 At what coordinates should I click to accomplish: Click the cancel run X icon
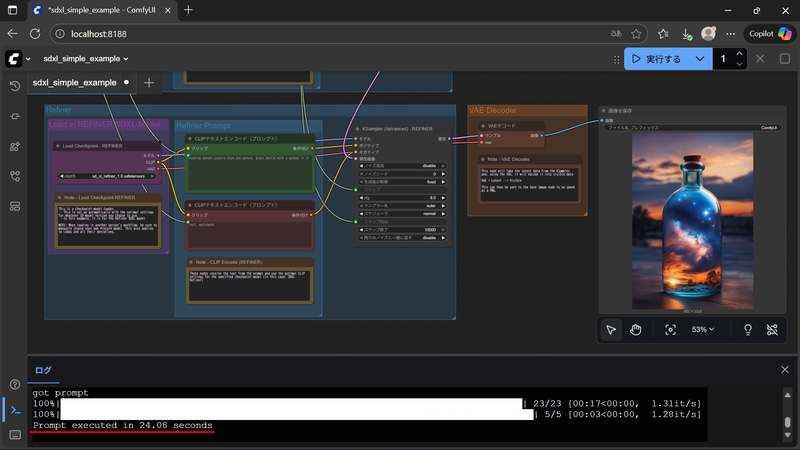coord(760,59)
